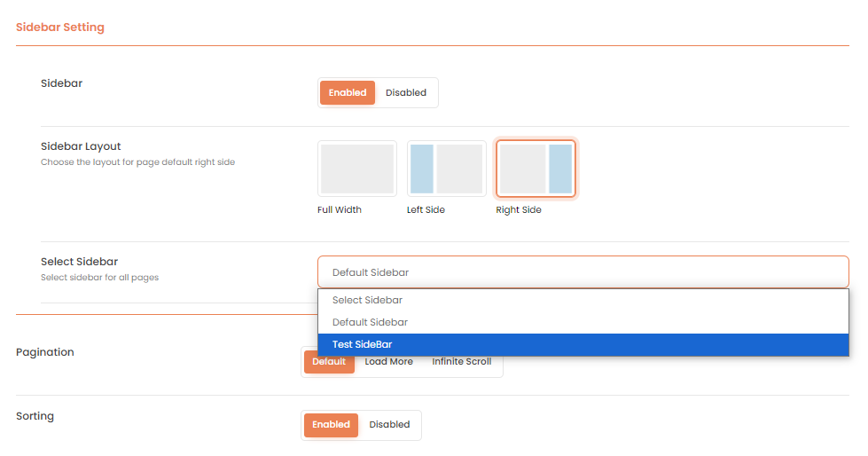The width and height of the screenshot is (868, 456).
Task: Pick the Right Side layout thumbnail
Action: [536, 169]
